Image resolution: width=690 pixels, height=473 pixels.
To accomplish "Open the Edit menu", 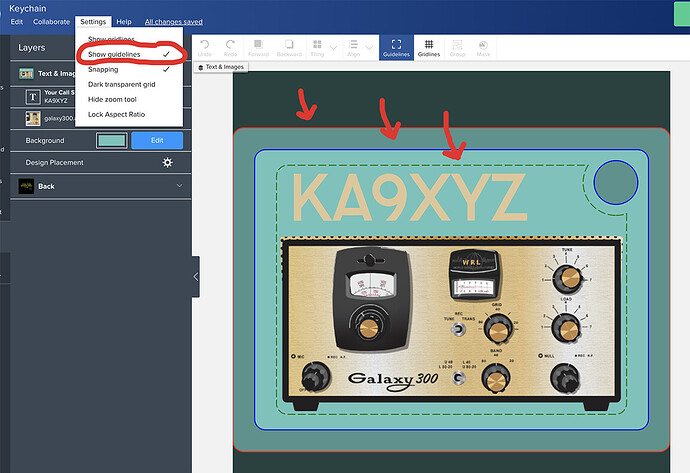I will (x=16, y=22).
